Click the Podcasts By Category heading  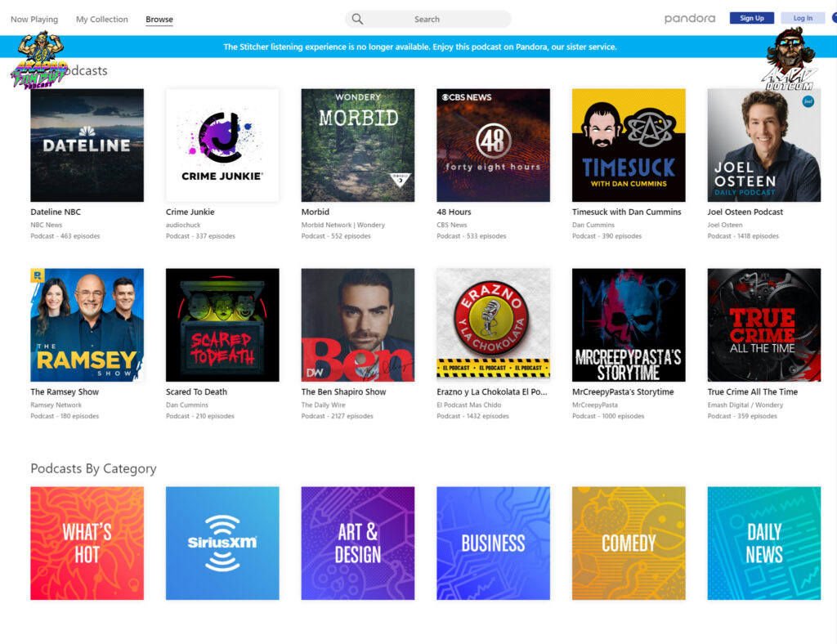tap(93, 468)
